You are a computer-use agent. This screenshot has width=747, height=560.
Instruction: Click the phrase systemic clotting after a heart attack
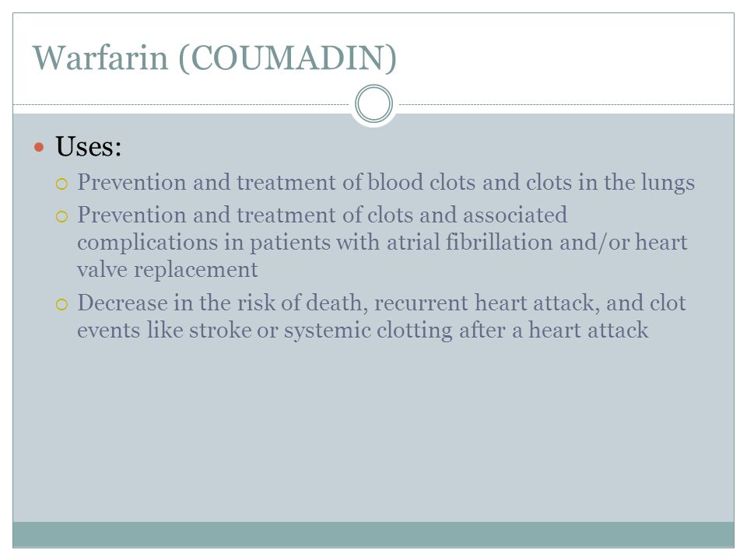(x=466, y=330)
